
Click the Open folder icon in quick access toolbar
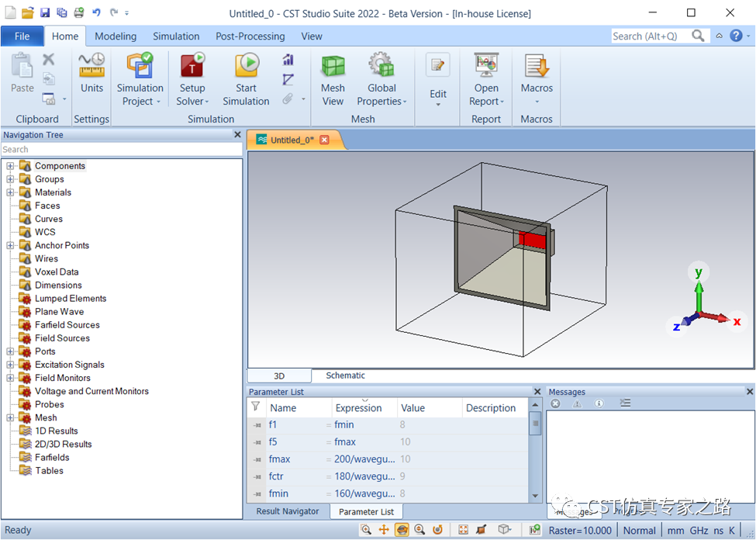(27, 12)
